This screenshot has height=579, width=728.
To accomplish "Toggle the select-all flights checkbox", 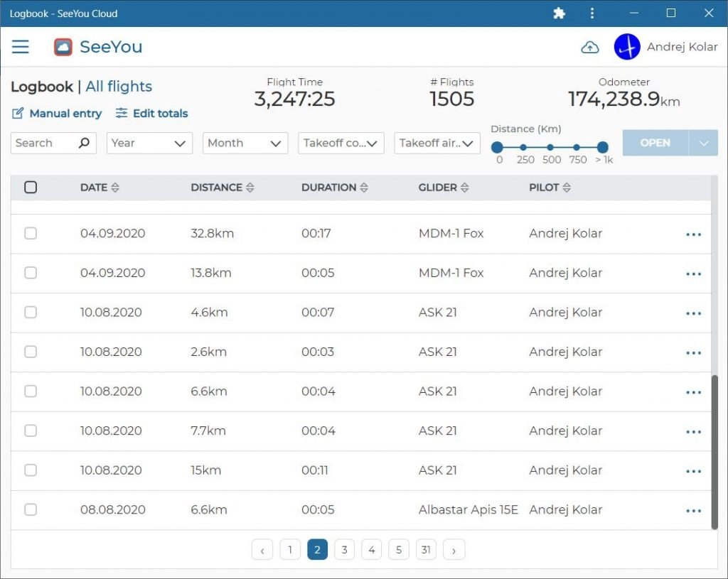I will (x=31, y=187).
